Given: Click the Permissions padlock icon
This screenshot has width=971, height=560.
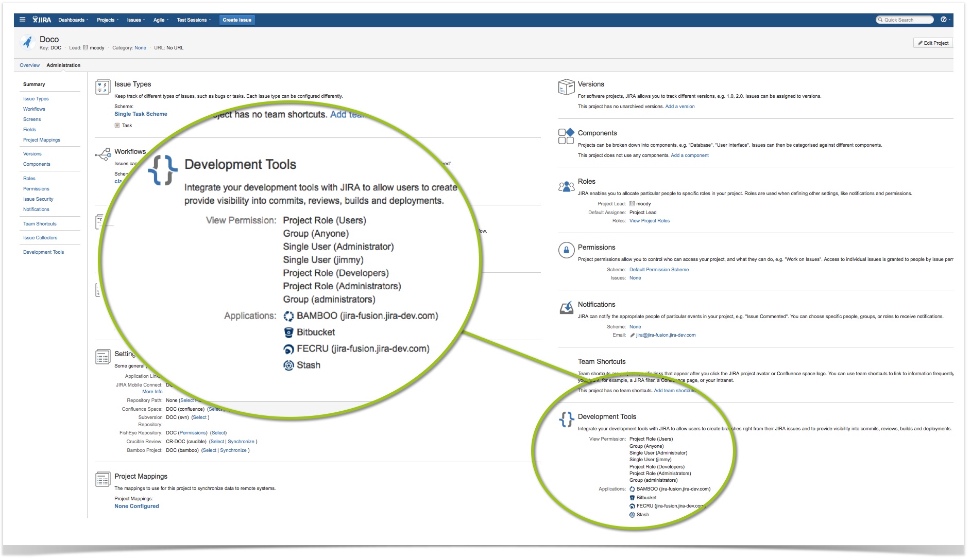Looking at the screenshot, I should (566, 250).
